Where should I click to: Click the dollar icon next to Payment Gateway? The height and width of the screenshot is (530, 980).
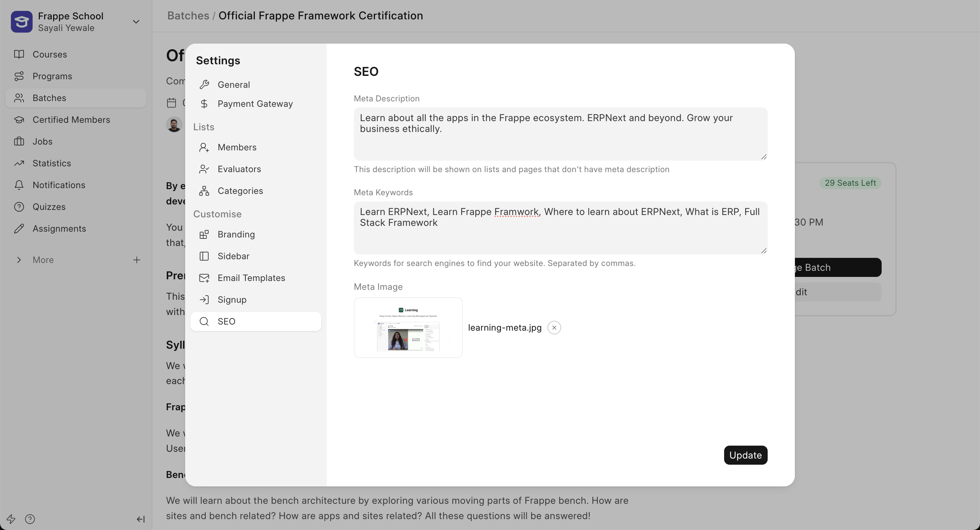204,104
